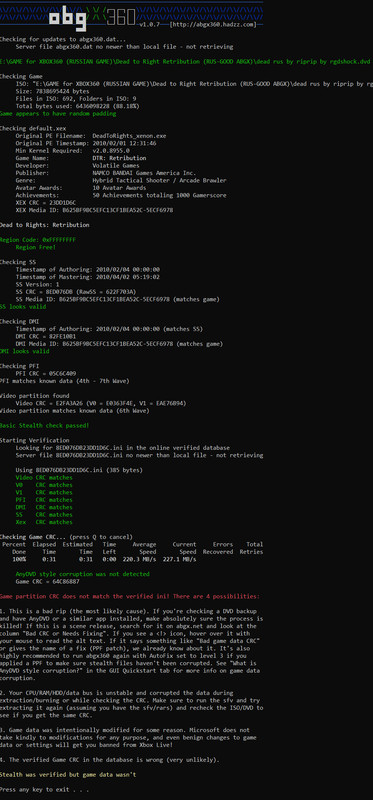Click green "Video CRC matches" row
Image resolution: width=373 pixels, height=800 pixels.
(x=44, y=478)
